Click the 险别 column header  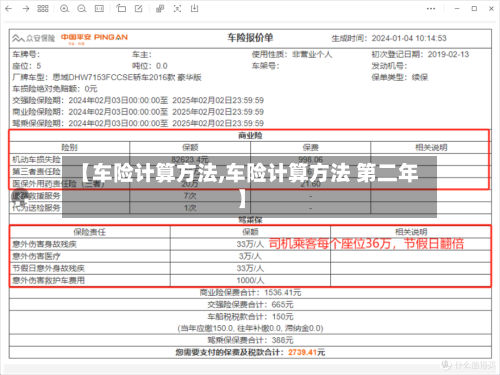tap(69, 148)
